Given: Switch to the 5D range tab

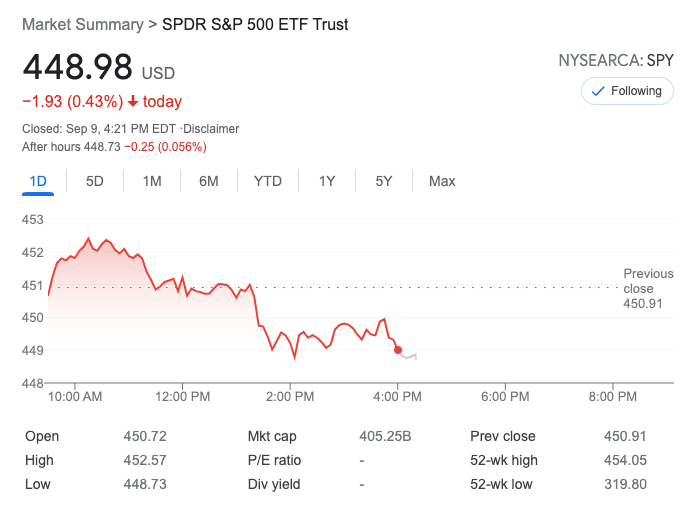Looking at the screenshot, I should (x=95, y=181).
